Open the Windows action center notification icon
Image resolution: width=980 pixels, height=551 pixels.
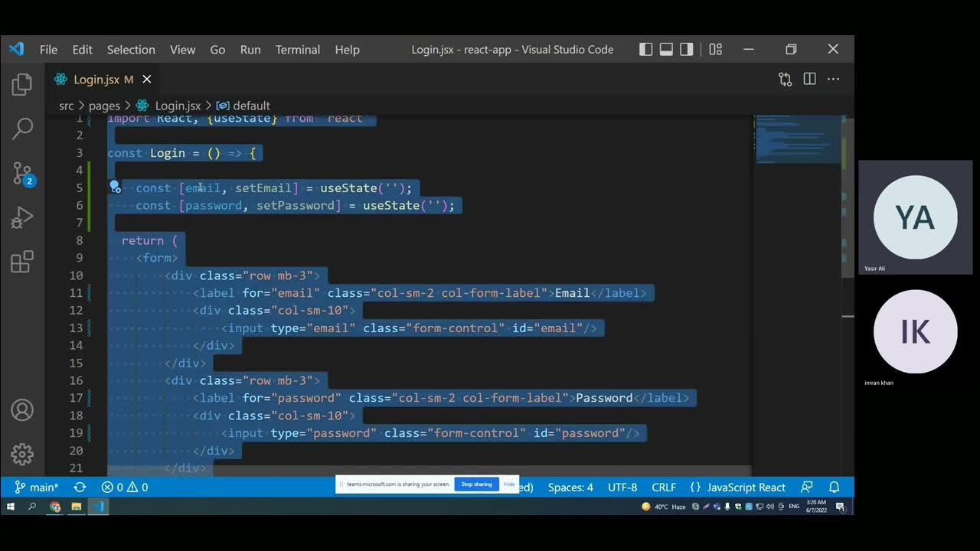click(840, 507)
